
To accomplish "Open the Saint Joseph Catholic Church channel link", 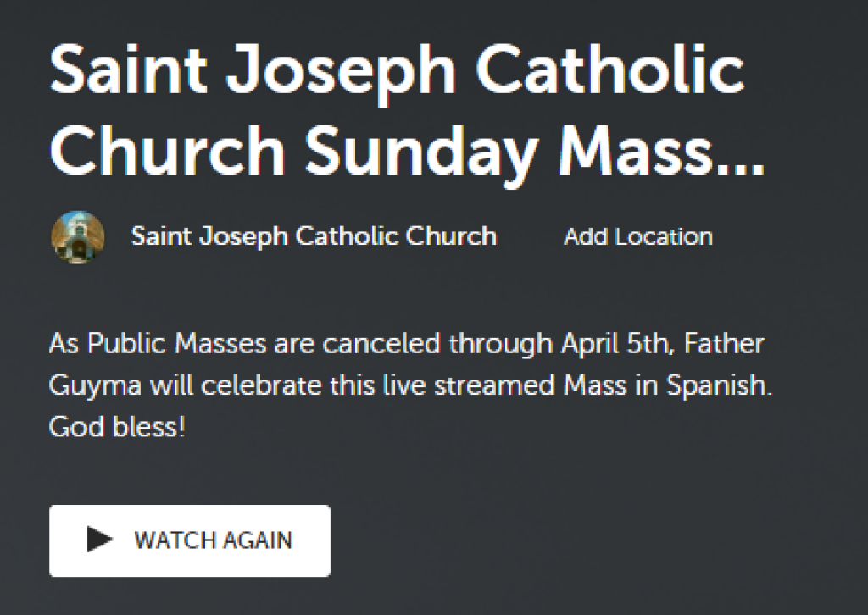I will 314,236.
